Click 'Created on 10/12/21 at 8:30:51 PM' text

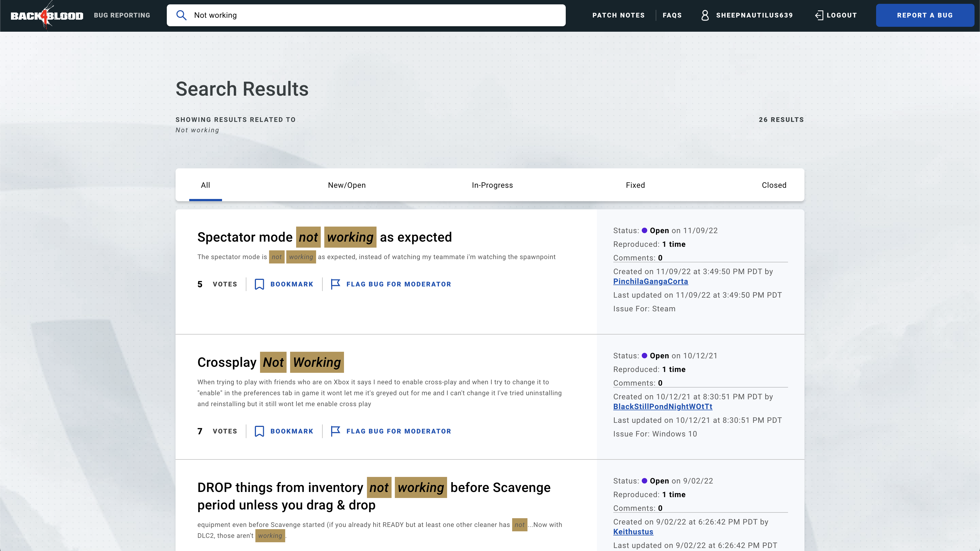click(693, 397)
